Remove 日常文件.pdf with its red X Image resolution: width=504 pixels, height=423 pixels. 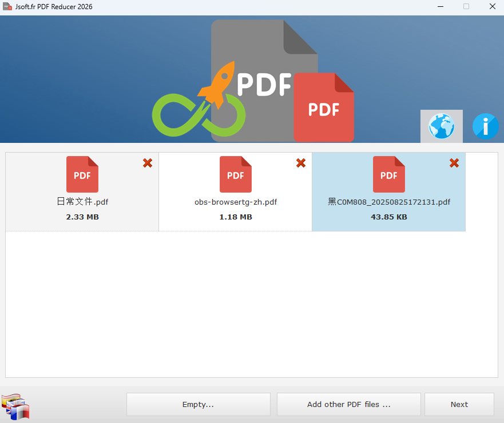(x=148, y=163)
